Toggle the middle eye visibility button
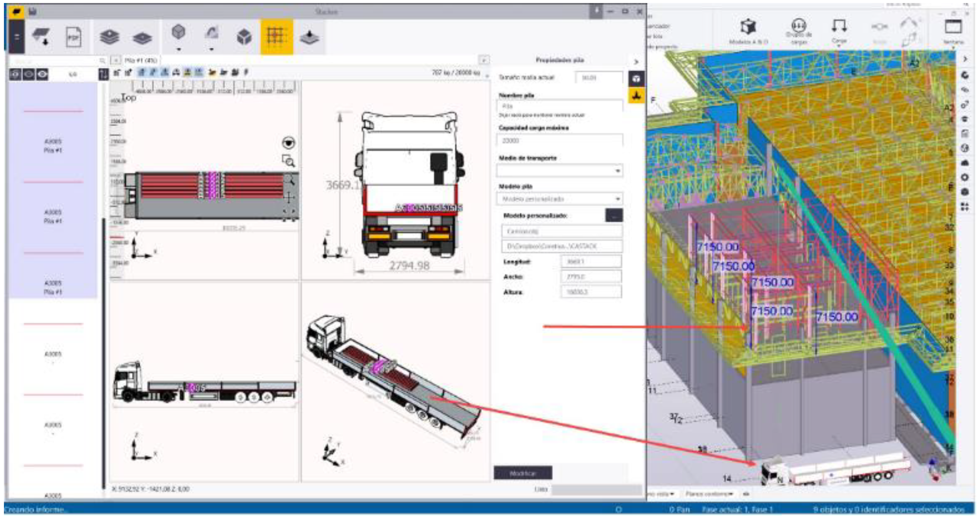The image size is (980, 518). (x=29, y=74)
